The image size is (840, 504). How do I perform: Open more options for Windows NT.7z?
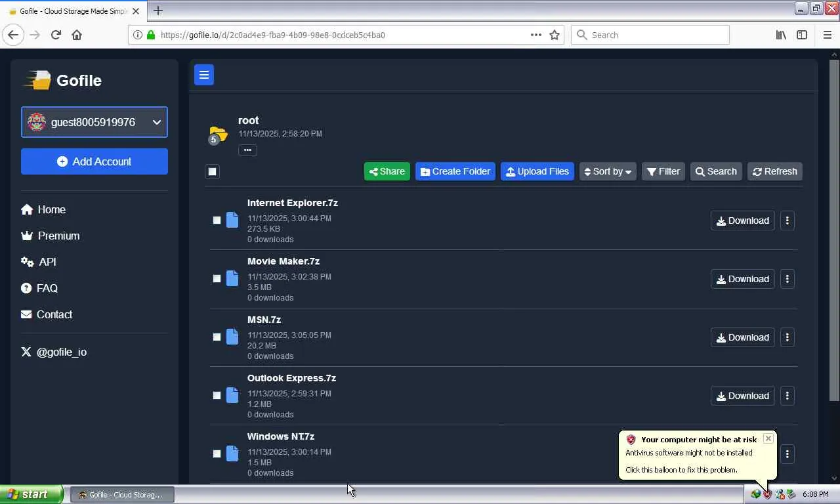coord(787,454)
